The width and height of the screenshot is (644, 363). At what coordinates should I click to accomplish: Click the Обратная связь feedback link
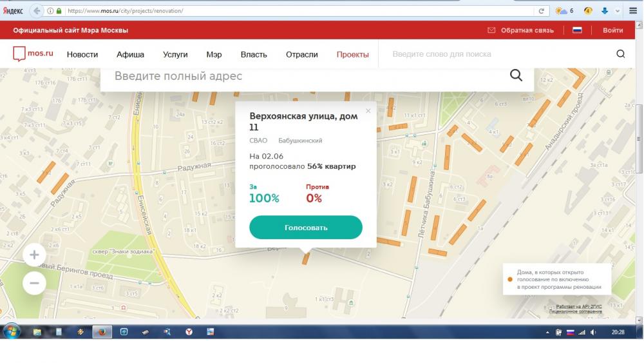(520, 30)
